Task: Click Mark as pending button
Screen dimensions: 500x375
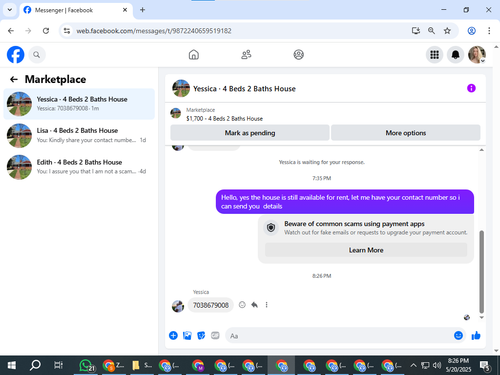Action: click(x=250, y=133)
